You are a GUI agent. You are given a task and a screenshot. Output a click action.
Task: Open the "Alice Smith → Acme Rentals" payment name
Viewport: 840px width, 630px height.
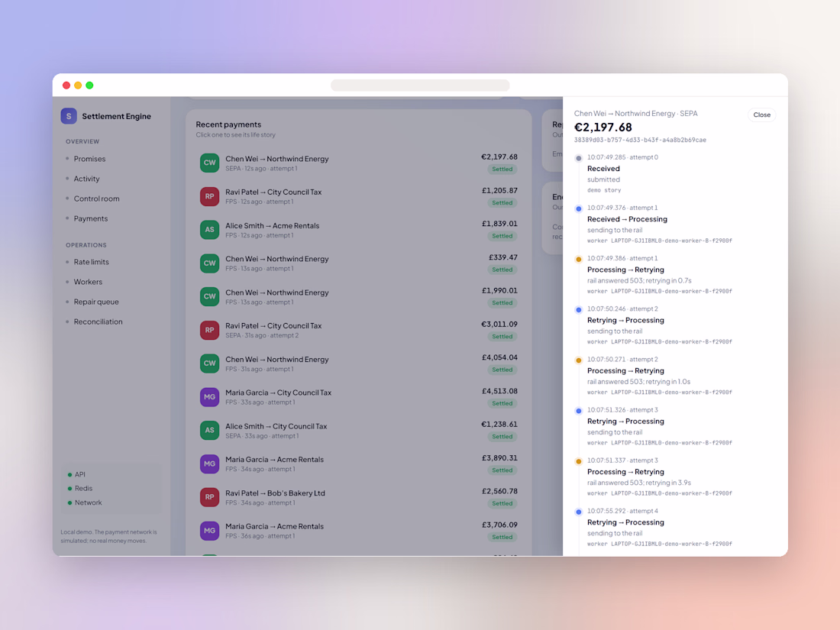pos(272,225)
